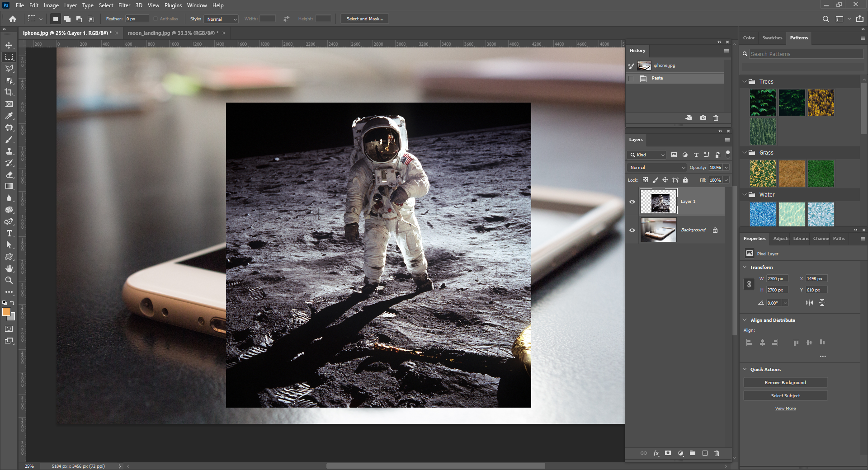Choose the yellow trees pattern swatch

point(821,103)
